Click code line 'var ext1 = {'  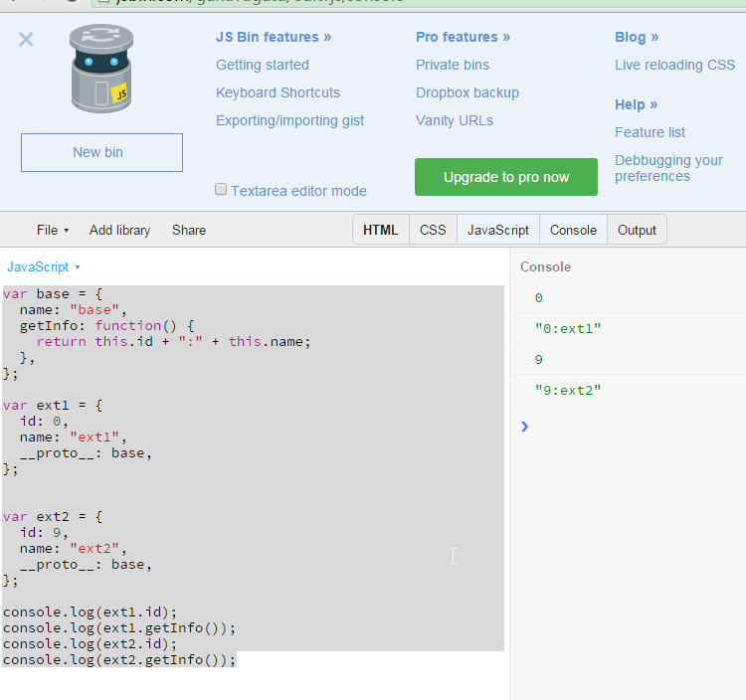53,405
